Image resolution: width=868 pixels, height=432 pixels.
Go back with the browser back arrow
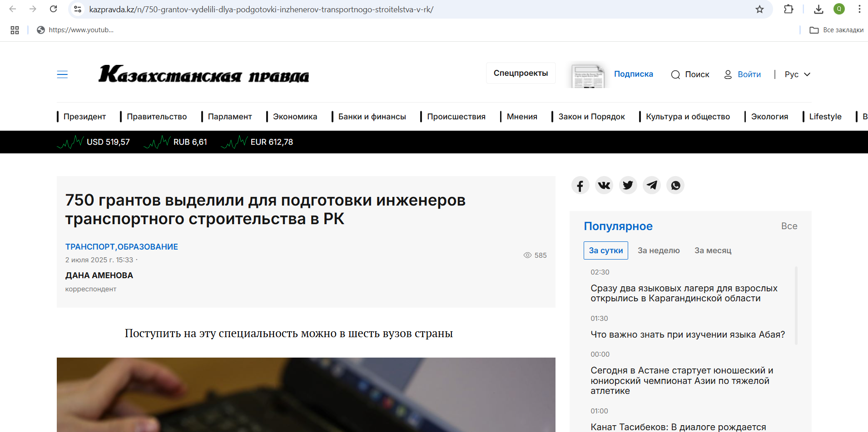[x=13, y=9]
